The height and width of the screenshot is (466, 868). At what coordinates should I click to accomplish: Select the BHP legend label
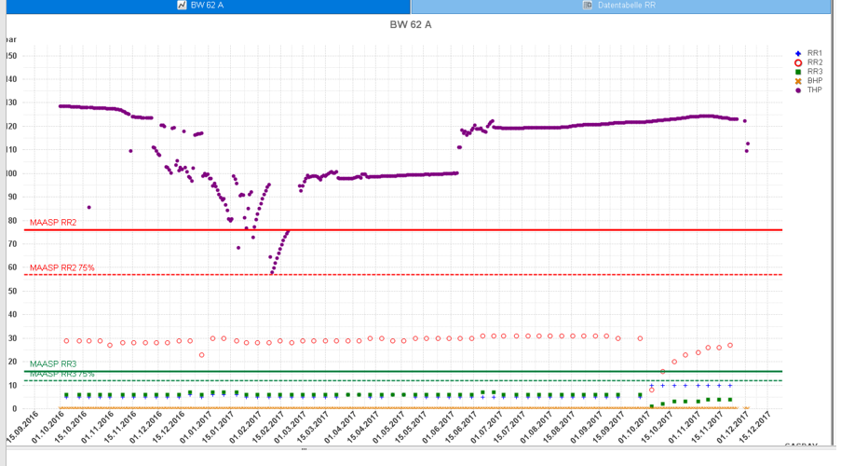coord(814,81)
